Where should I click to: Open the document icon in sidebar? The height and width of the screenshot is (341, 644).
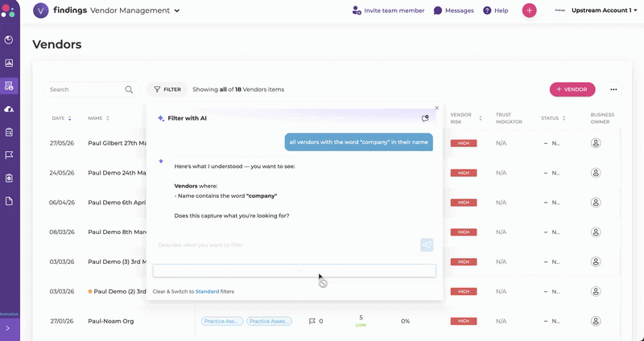point(9,201)
